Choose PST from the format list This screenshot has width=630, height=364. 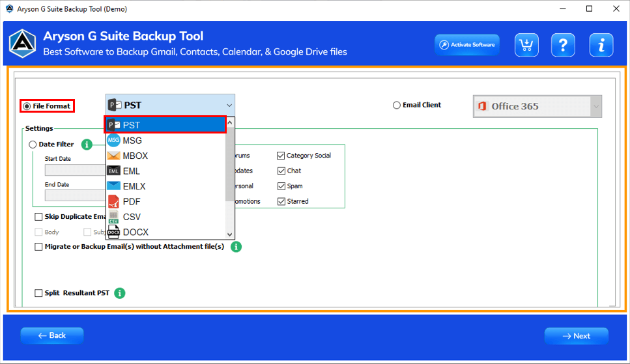tap(165, 125)
